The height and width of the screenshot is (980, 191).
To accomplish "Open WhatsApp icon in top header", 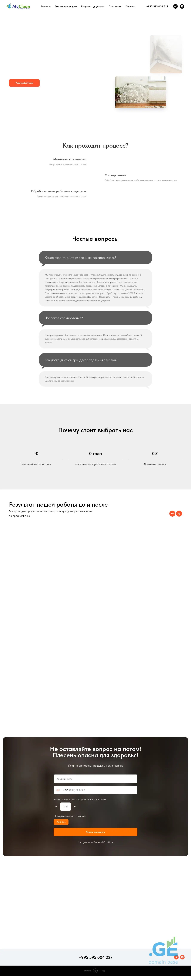I will [x=182, y=6].
